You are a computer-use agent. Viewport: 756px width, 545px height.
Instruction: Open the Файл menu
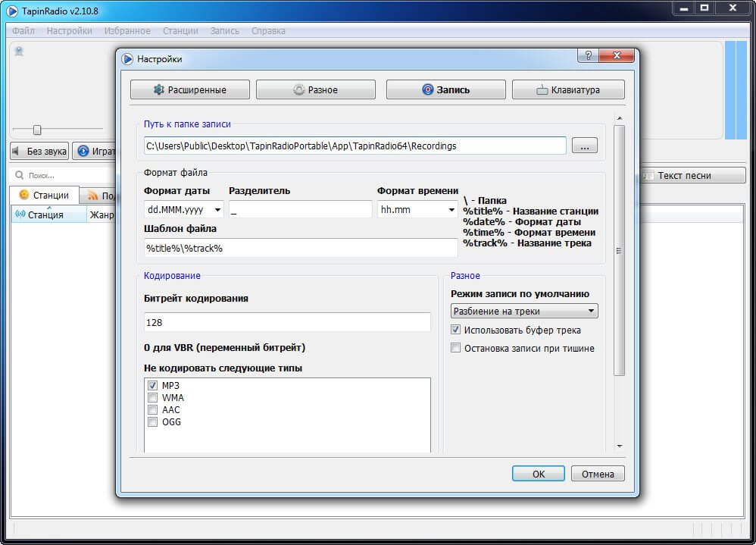tap(23, 31)
